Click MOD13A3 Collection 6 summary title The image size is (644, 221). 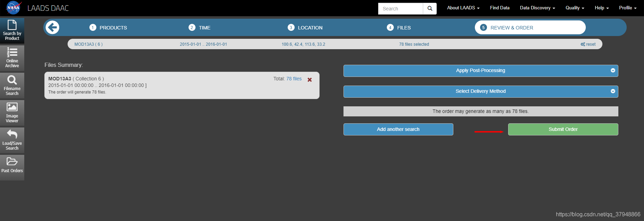(76, 79)
